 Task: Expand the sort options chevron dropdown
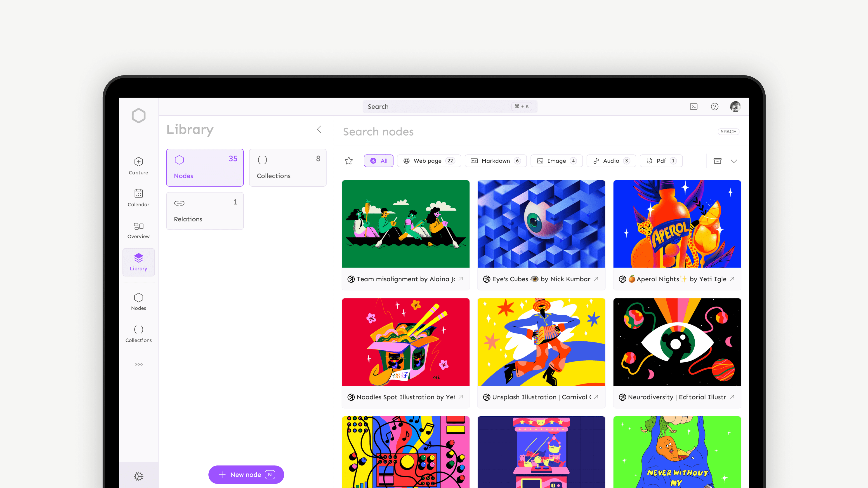click(734, 161)
